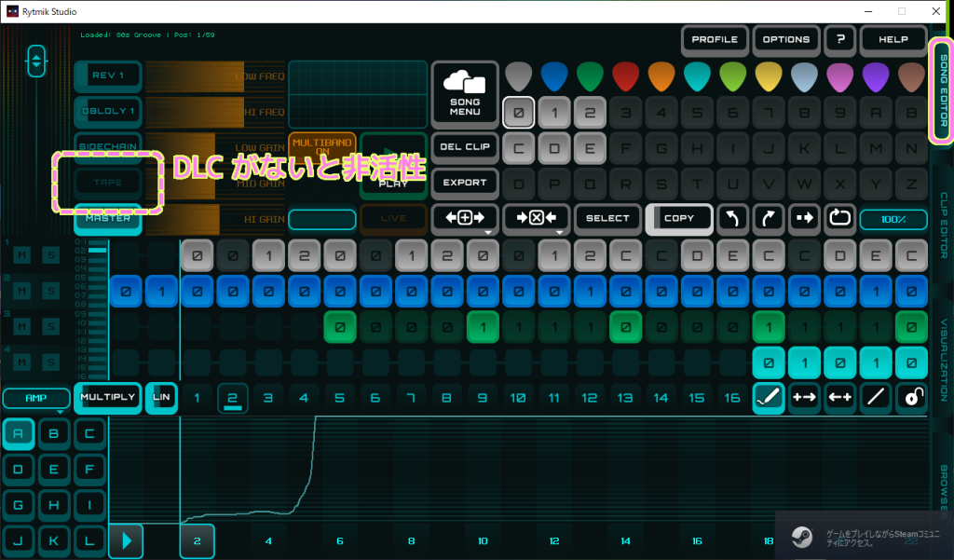Click the COPY button
This screenshot has height=560, width=954.
(679, 219)
